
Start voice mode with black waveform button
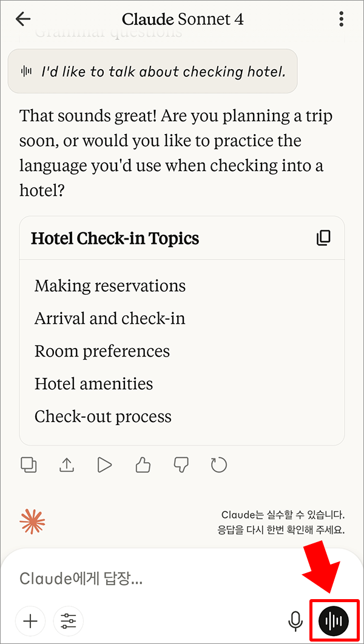point(334,620)
